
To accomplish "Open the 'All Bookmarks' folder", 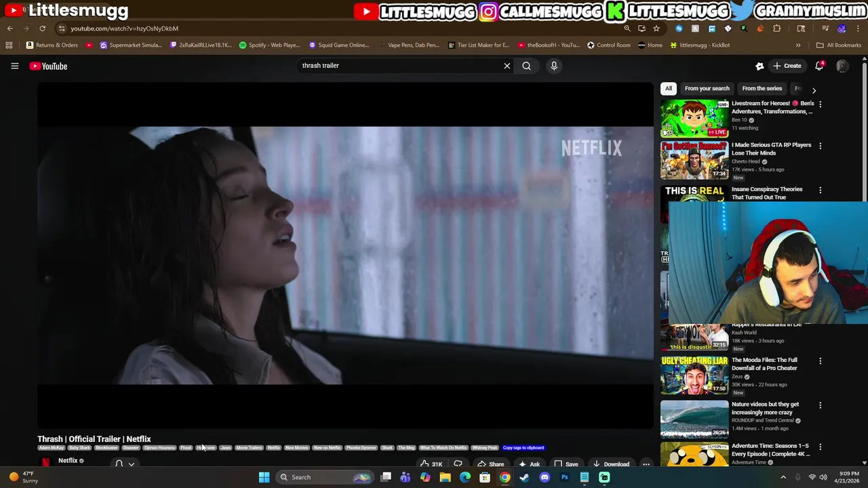I will tap(839, 45).
